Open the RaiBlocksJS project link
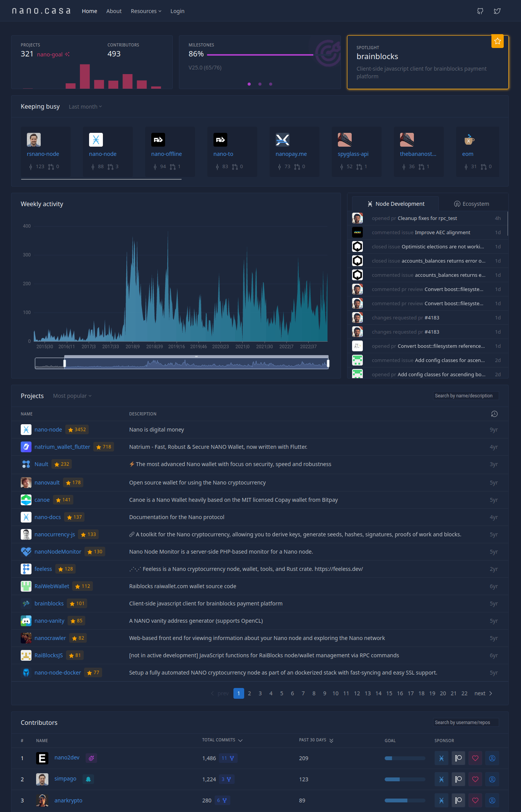 click(49, 655)
